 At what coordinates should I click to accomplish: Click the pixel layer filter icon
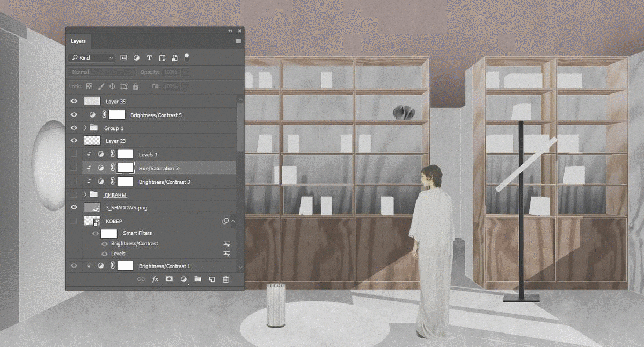point(123,58)
